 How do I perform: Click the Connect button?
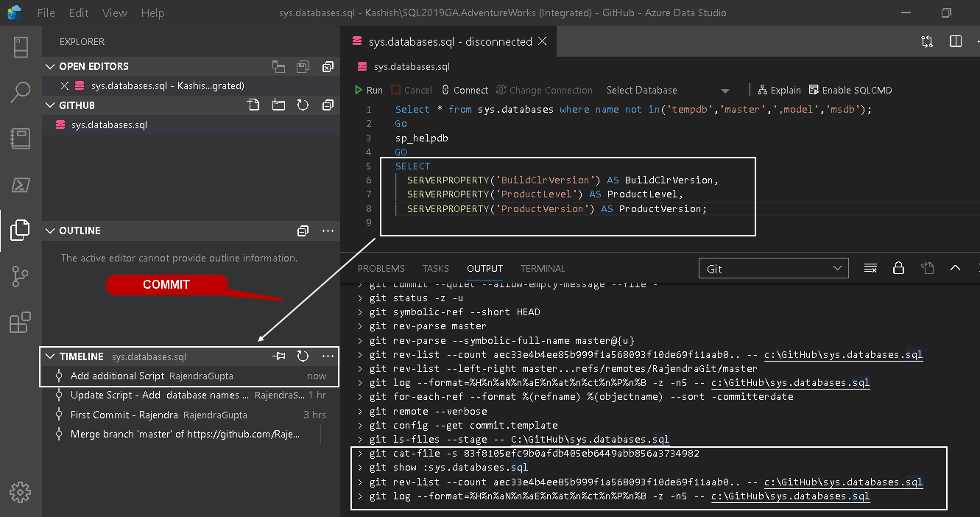tap(465, 90)
